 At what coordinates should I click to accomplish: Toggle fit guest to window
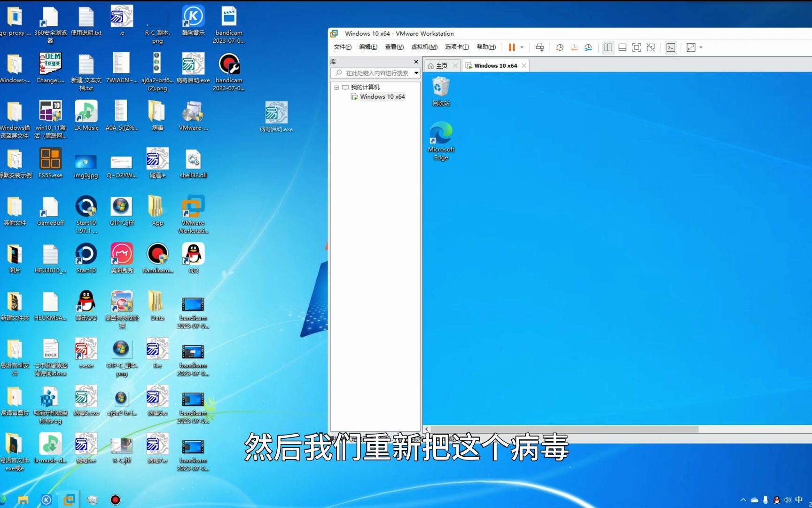(x=691, y=47)
